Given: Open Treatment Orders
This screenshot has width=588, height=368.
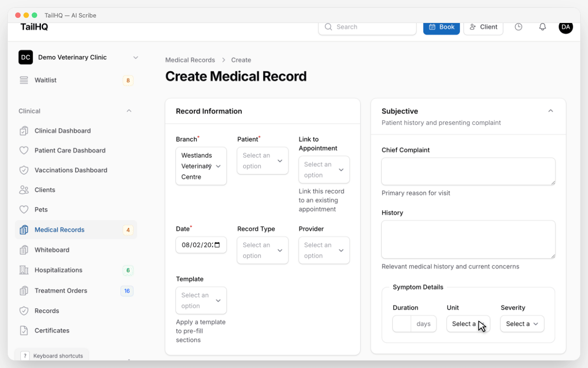Looking at the screenshot, I should pos(61,290).
